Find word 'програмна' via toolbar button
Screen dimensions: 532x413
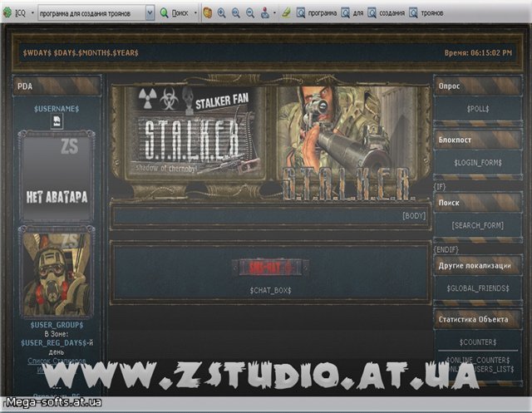(316, 13)
